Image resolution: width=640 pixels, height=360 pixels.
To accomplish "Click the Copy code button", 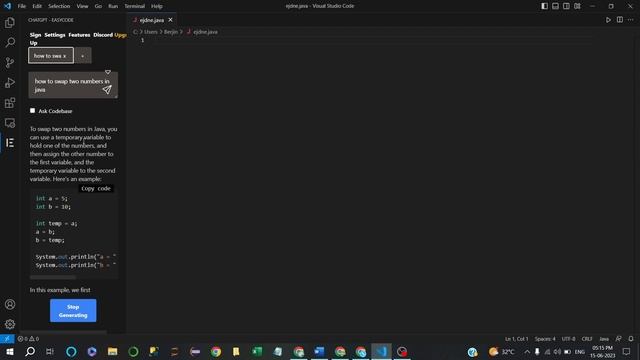I will coord(96,189).
